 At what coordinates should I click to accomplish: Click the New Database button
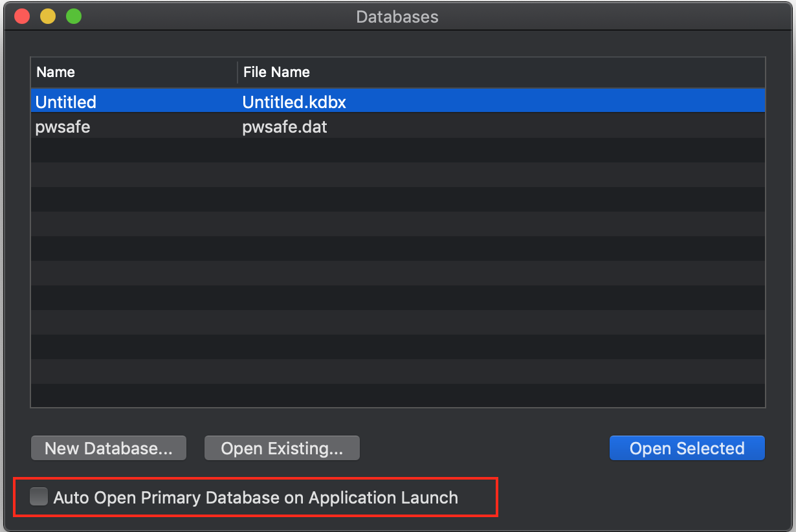tap(108, 447)
